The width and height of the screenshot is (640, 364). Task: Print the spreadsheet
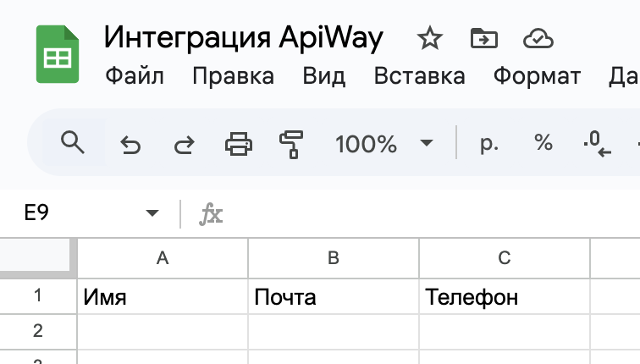coord(238,145)
